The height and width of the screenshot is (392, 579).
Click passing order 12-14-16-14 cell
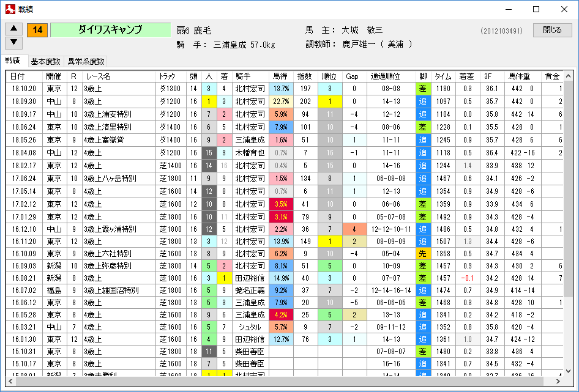(x=390, y=290)
